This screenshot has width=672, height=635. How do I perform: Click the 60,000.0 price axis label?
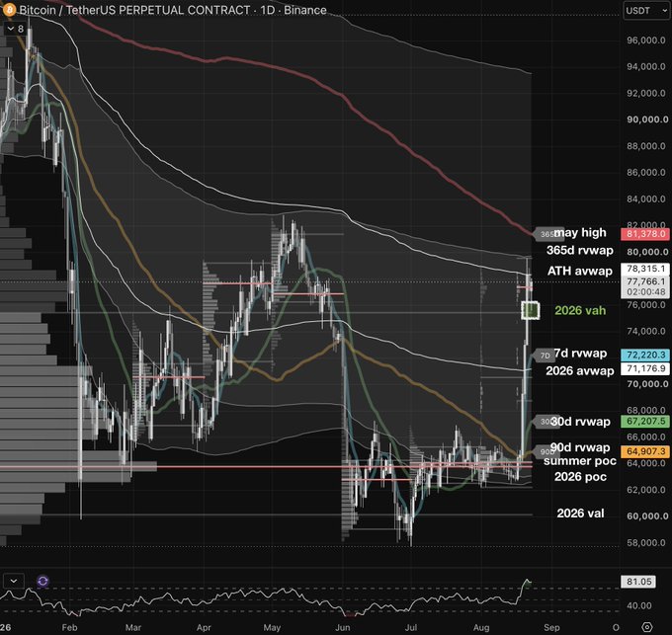646,516
